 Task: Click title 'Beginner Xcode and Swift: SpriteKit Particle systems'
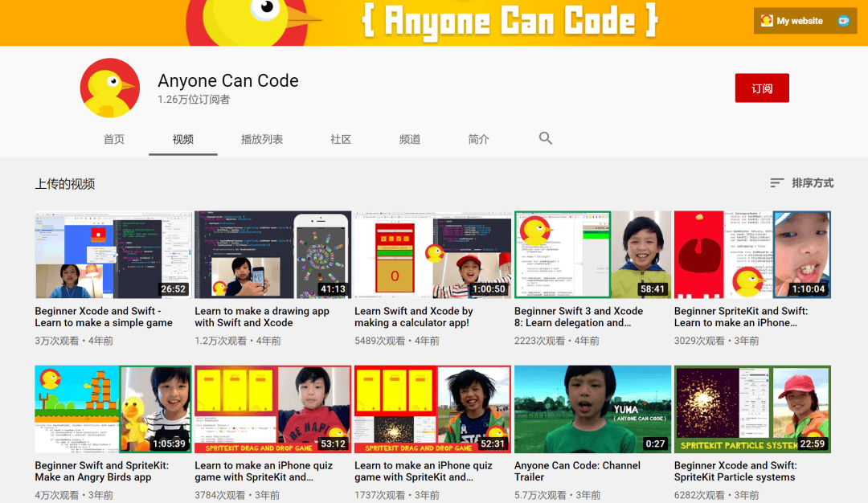[735, 472]
